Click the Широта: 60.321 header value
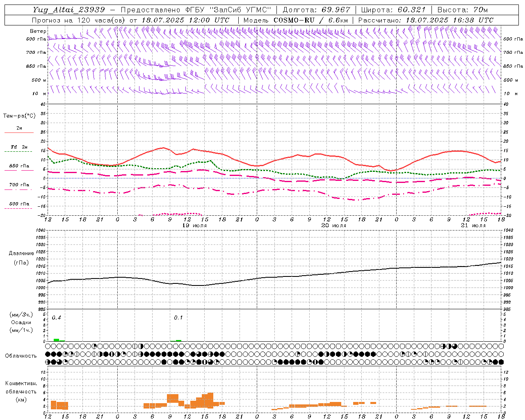The image size is (525, 420). pyautogui.click(x=393, y=10)
